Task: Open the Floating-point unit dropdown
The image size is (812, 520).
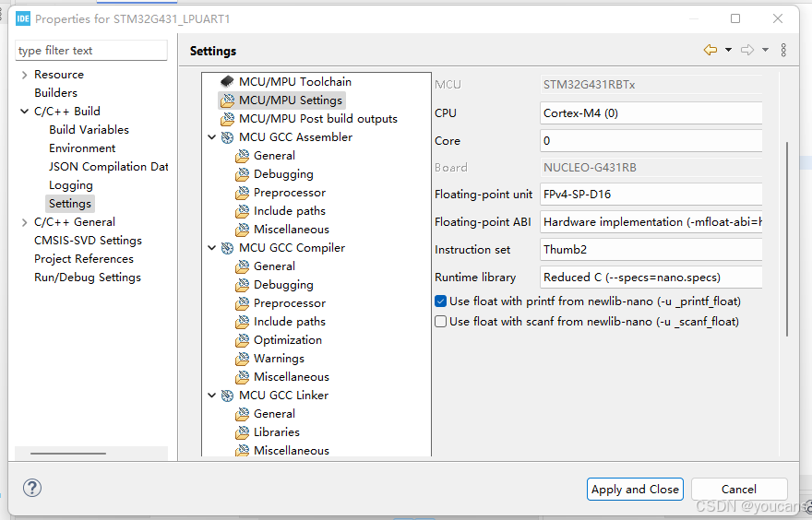Action: tap(651, 195)
